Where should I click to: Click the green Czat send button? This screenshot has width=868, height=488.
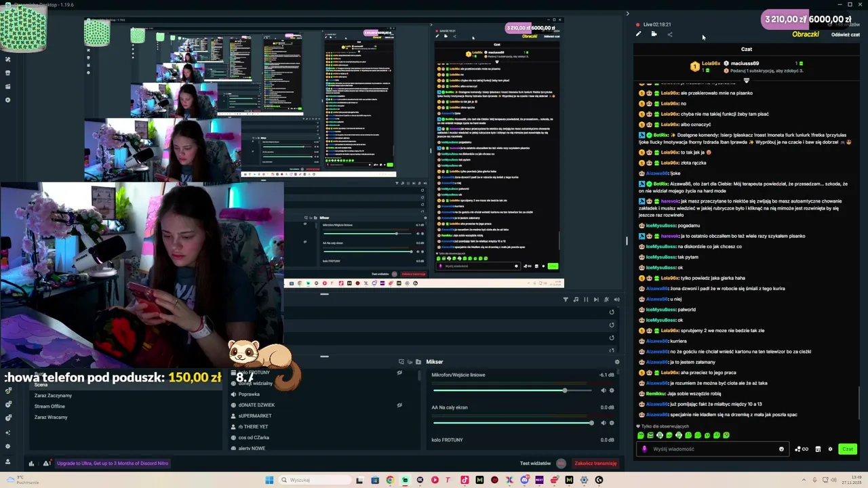point(848,449)
